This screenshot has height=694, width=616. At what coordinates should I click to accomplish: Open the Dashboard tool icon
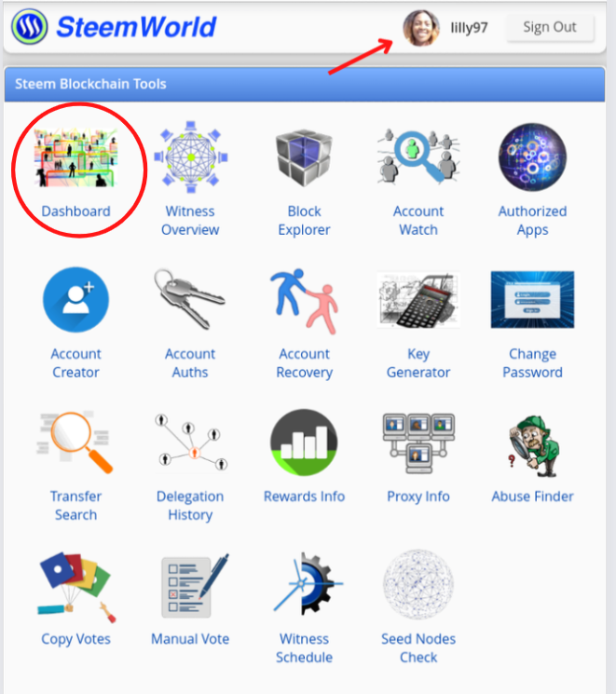click(x=75, y=157)
